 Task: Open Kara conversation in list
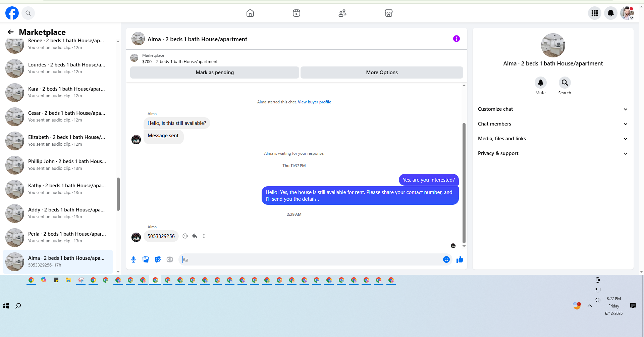pyautogui.click(x=58, y=92)
